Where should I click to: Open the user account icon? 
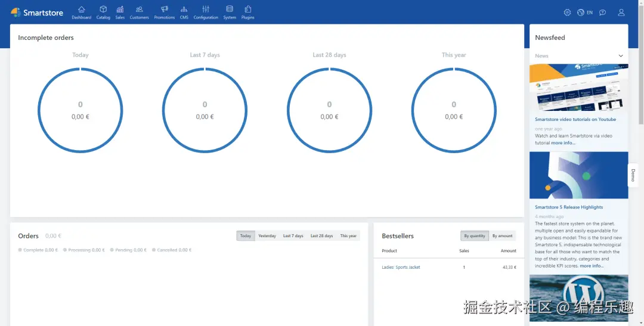pos(621,13)
